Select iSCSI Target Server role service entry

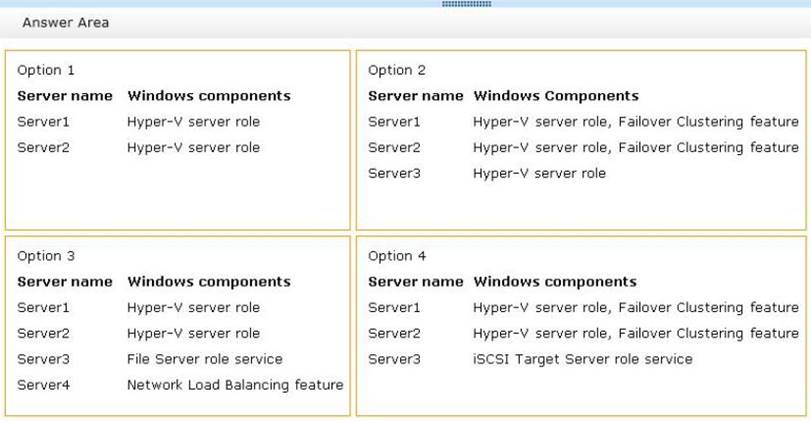tap(582, 359)
